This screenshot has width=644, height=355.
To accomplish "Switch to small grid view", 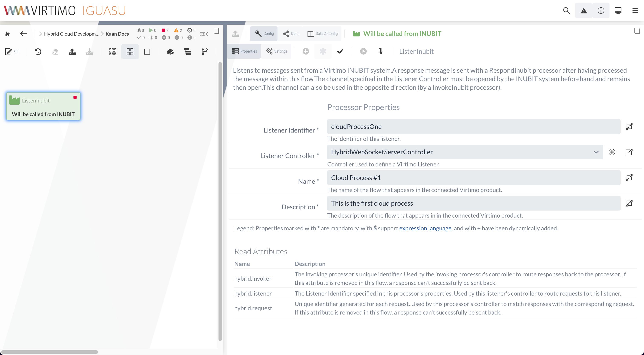I will (x=112, y=52).
